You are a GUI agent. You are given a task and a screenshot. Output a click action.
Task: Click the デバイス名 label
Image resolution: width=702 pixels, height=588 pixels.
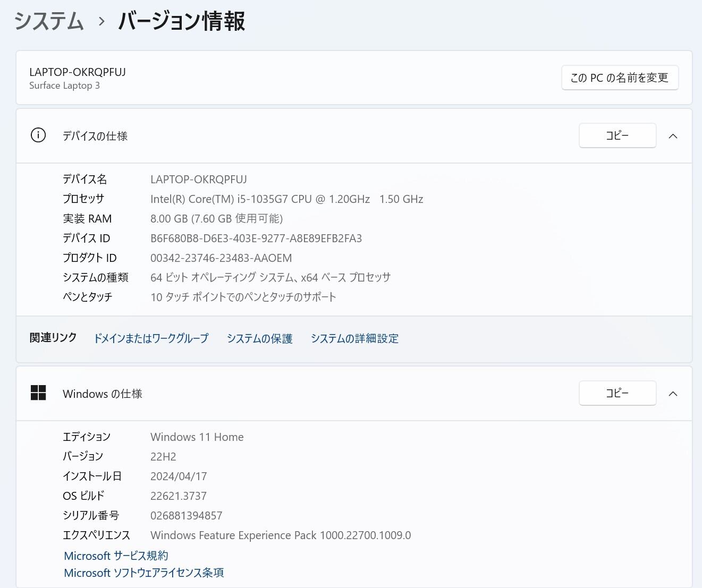85,180
